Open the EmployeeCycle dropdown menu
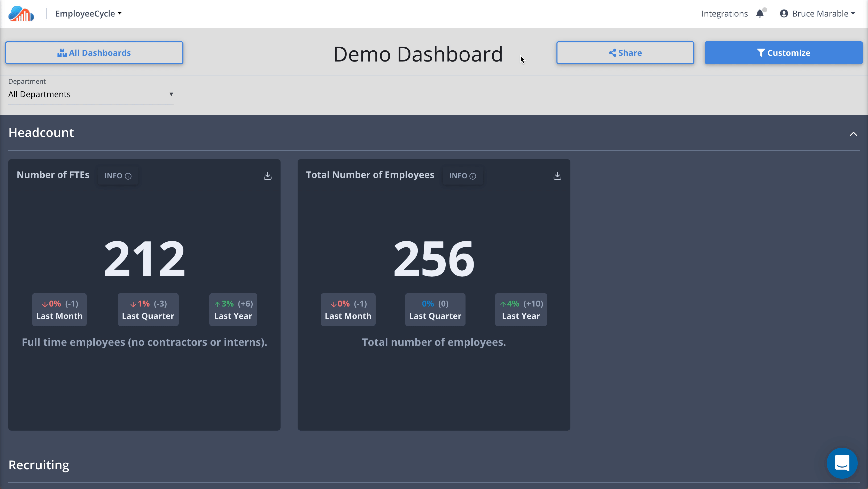868x489 pixels. pos(88,13)
